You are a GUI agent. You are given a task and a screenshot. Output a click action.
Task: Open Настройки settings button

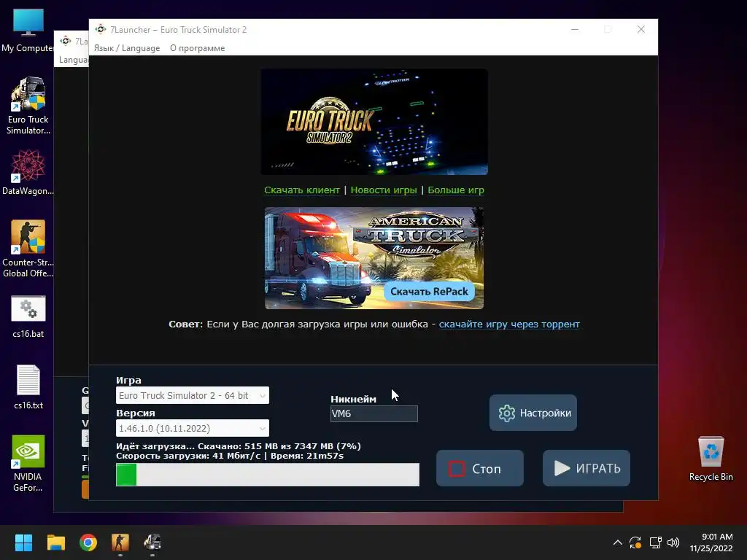[x=533, y=413]
